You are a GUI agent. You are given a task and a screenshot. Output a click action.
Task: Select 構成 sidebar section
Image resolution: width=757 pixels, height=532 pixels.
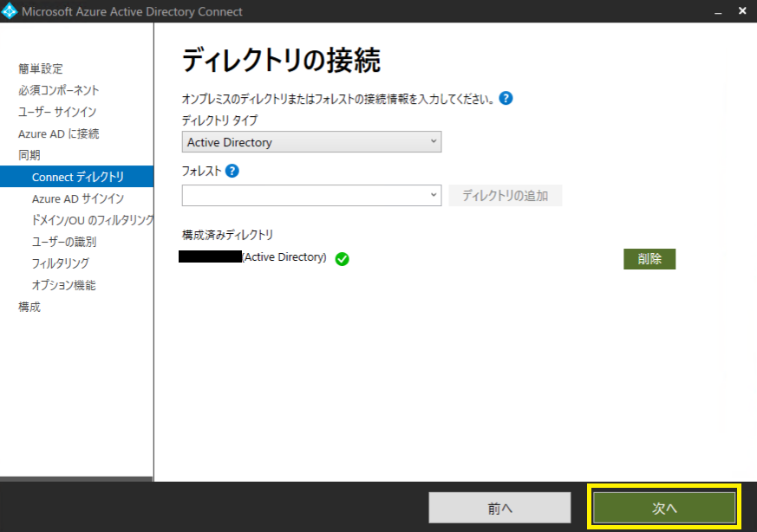pyautogui.click(x=29, y=307)
